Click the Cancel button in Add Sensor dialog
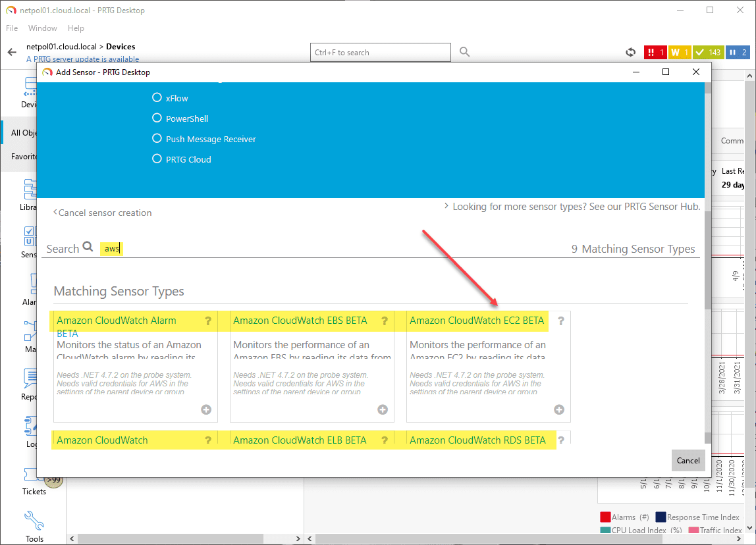 coord(688,460)
